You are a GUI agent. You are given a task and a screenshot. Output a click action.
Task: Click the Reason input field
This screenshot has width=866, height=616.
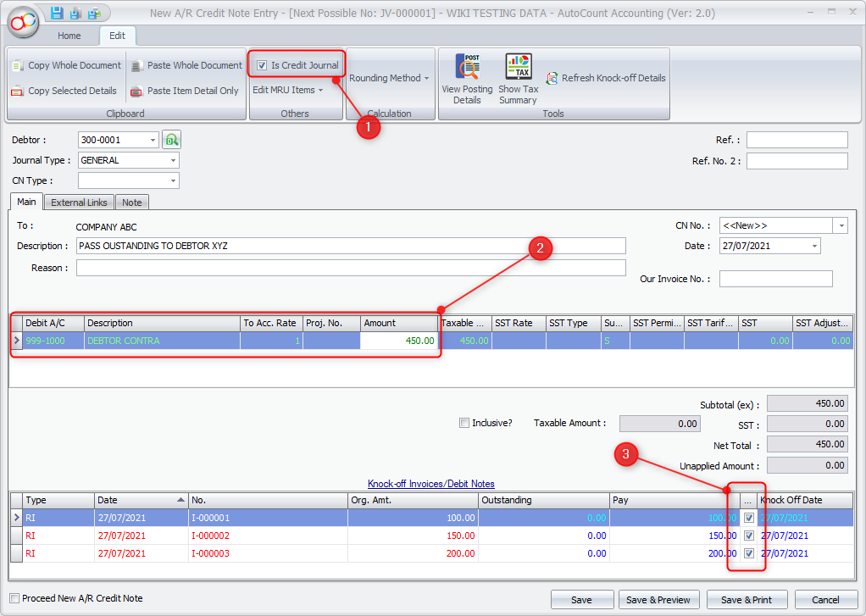pyautogui.click(x=351, y=268)
